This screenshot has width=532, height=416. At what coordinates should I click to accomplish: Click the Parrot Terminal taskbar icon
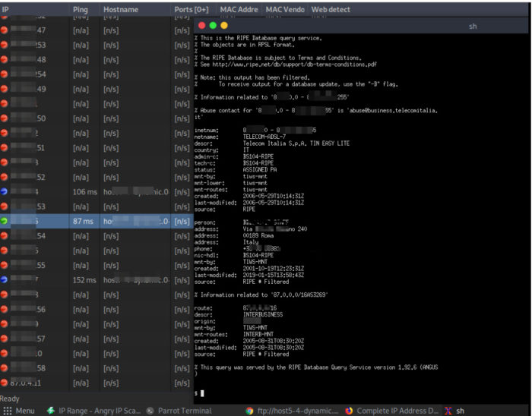150,411
